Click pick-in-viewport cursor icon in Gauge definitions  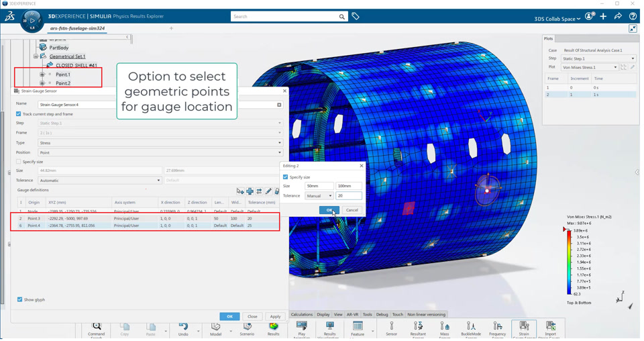click(240, 191)
